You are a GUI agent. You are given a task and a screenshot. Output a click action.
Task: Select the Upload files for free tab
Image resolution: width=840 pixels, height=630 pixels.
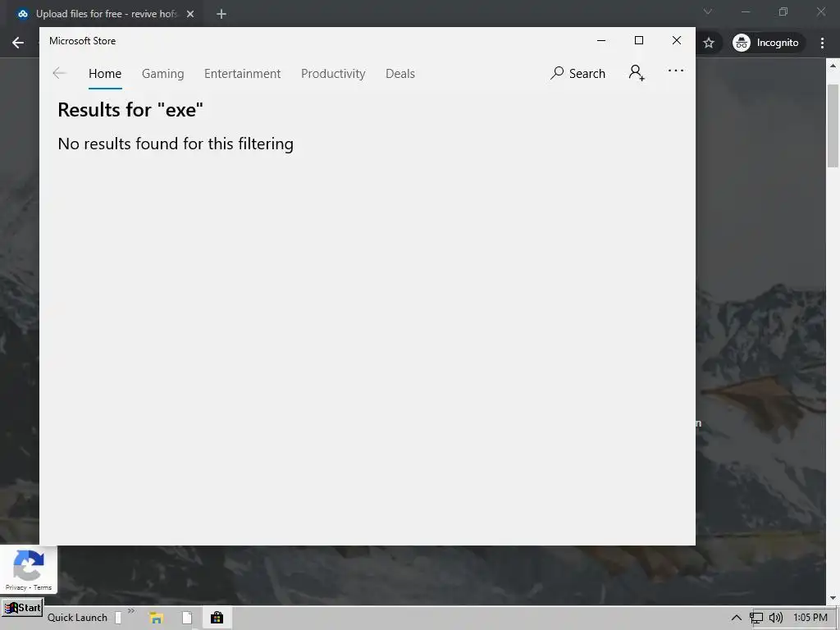pos(106,14)
